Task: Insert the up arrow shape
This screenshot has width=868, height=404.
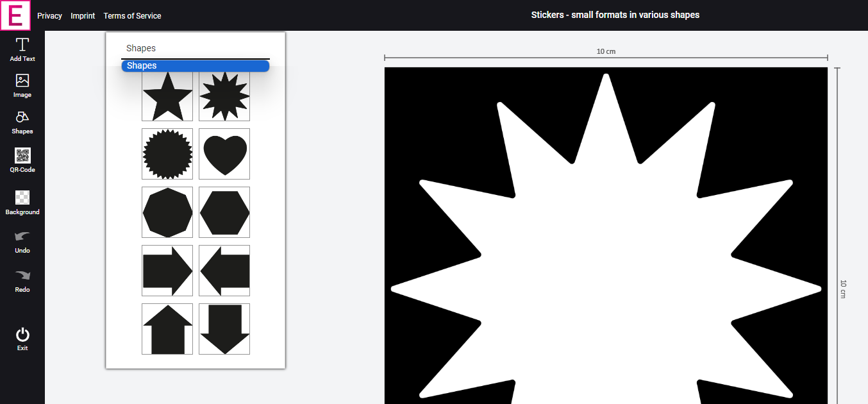Action: 167,329
